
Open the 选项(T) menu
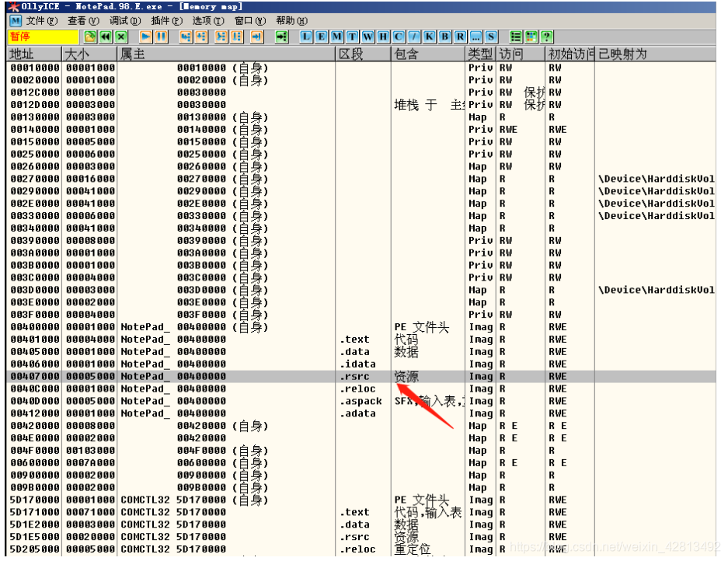(x=208, y=21)
